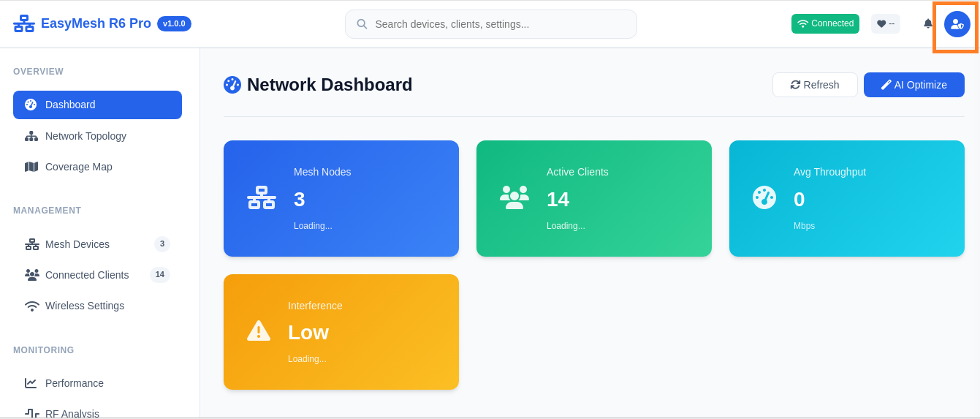This screenshot has width=980, height=419.
Task: Focus the search devices, clients, settings field
Action: coord(491,24)
